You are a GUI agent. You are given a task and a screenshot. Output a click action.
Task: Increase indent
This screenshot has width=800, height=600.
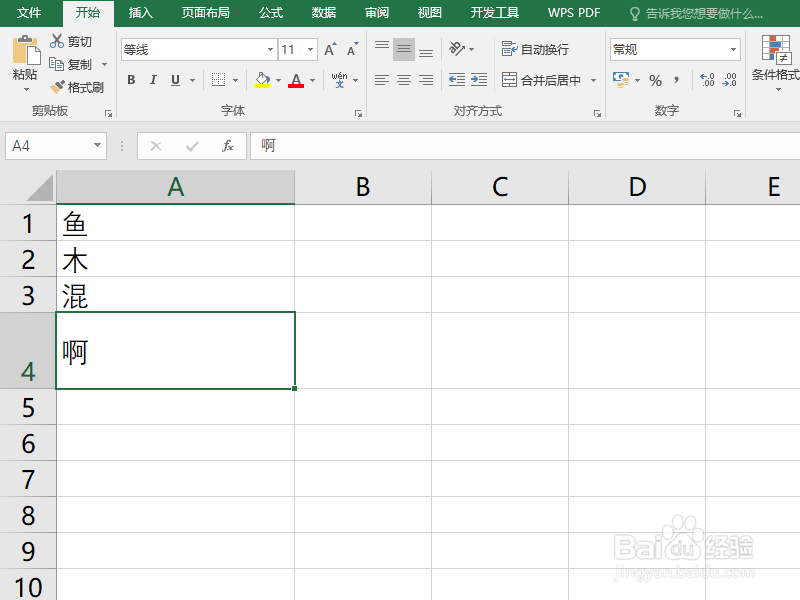[x=479, y=80]
